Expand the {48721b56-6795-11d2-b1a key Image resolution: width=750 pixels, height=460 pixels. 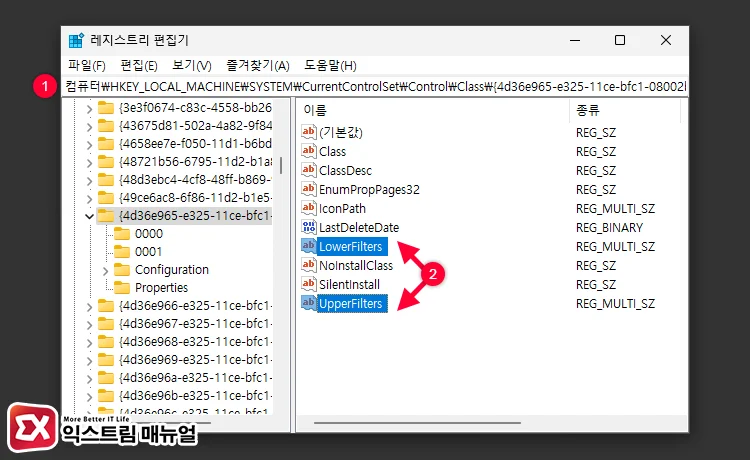(89, 163)
